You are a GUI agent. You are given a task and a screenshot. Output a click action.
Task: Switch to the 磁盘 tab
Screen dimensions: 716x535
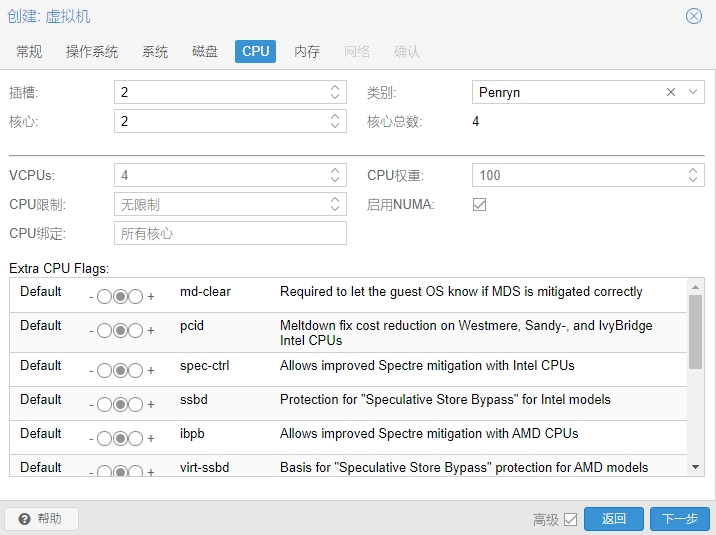coord(205,51)
